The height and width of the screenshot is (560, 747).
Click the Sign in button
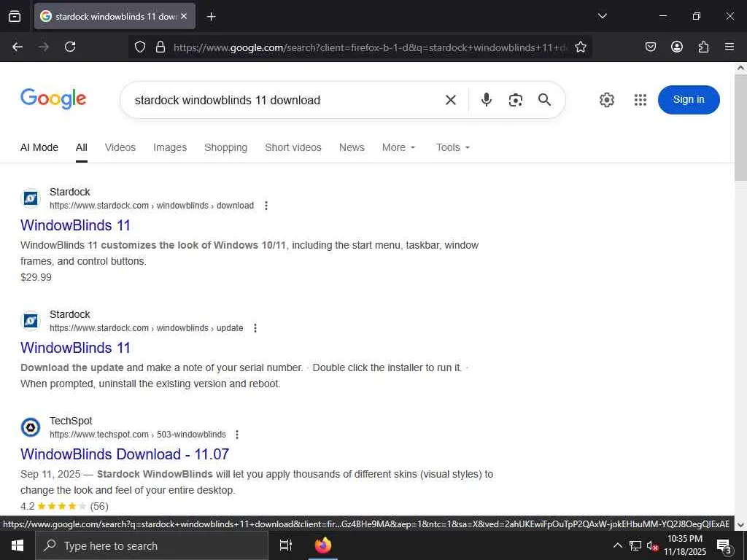click(689, 99)
